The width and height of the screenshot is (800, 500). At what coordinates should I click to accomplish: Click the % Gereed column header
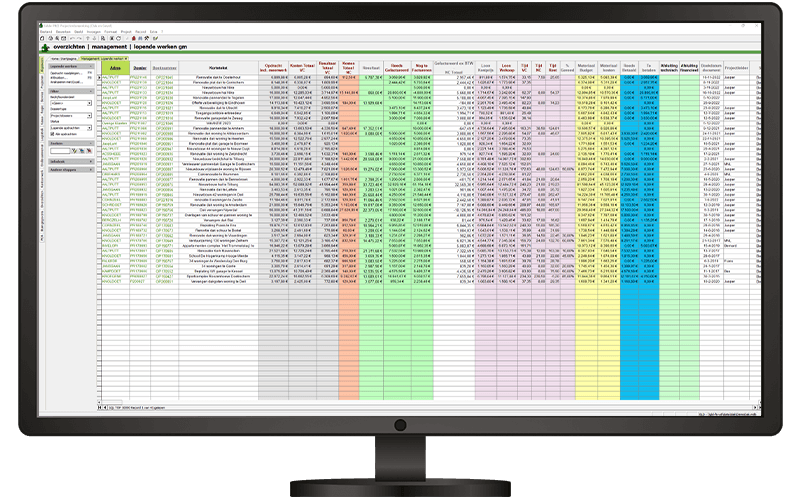point(567,68)
